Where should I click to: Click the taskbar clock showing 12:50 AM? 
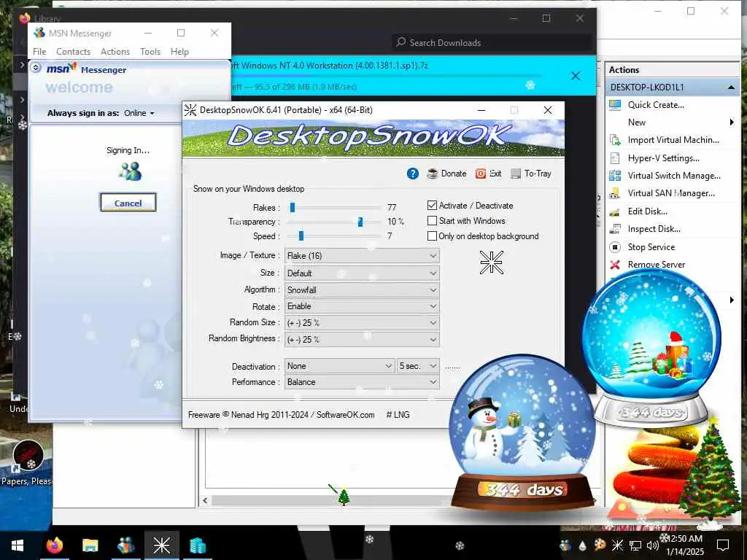[684, 545]
